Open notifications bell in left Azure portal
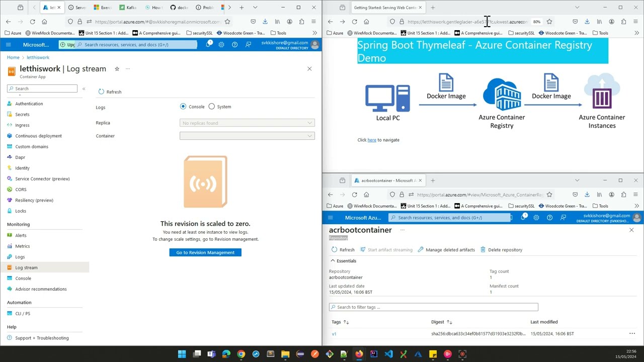 pos(208,45)
